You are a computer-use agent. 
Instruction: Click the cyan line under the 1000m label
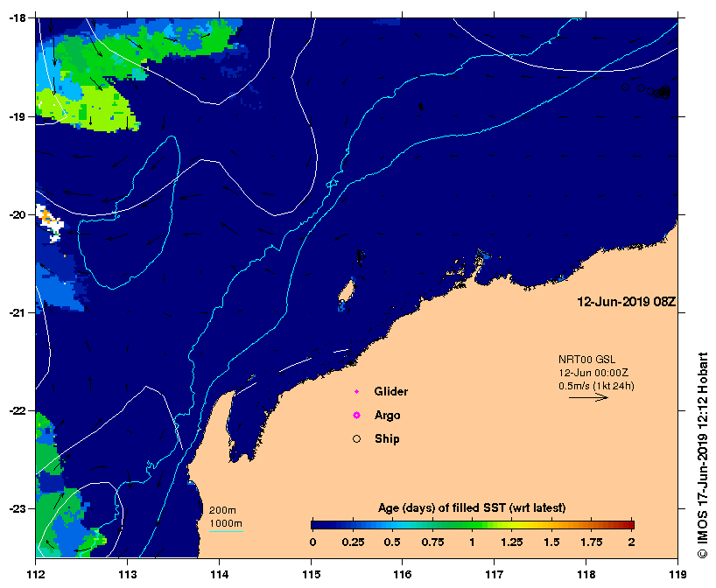(x=226, y=531)
